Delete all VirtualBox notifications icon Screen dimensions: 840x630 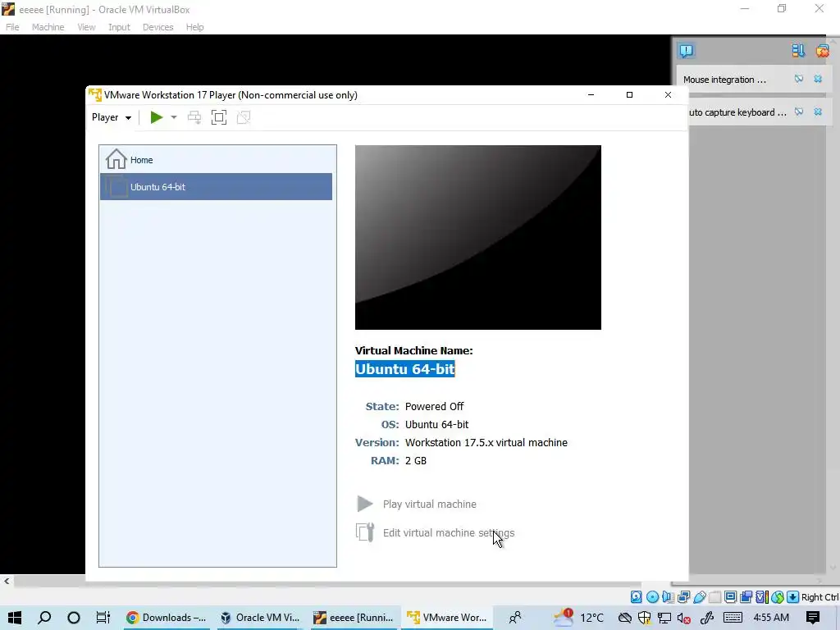[822, 50]
